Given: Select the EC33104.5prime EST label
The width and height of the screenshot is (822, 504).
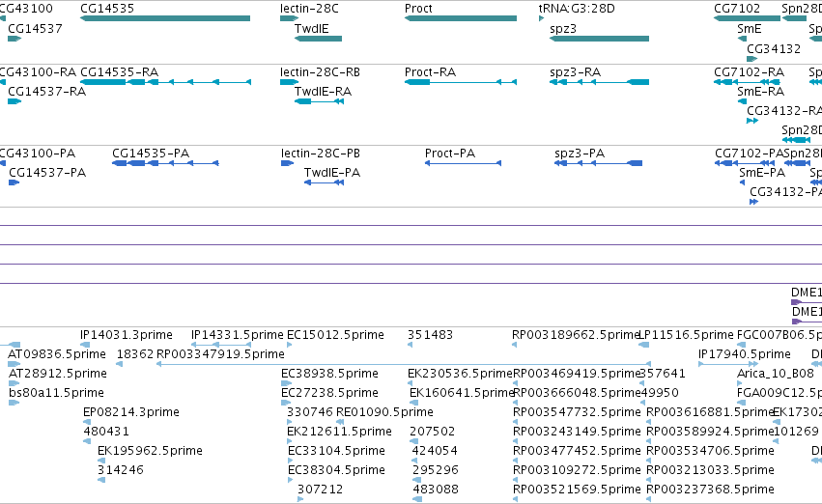Looking at the screenshot, I should tap(336, 451).
